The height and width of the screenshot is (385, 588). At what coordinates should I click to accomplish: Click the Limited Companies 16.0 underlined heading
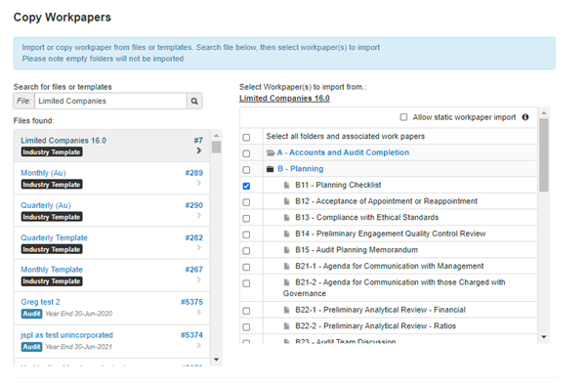click(x=284, y=99)
